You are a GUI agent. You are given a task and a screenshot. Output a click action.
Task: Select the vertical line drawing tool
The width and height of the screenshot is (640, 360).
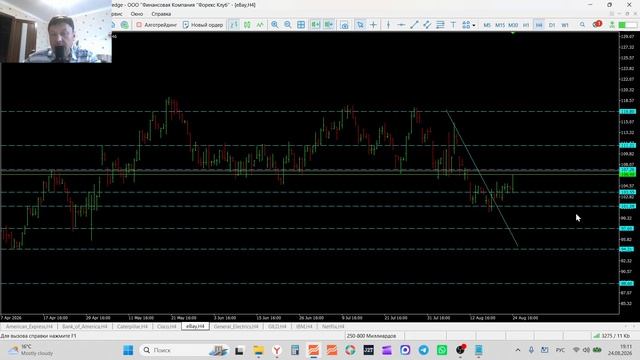[388, 25]
